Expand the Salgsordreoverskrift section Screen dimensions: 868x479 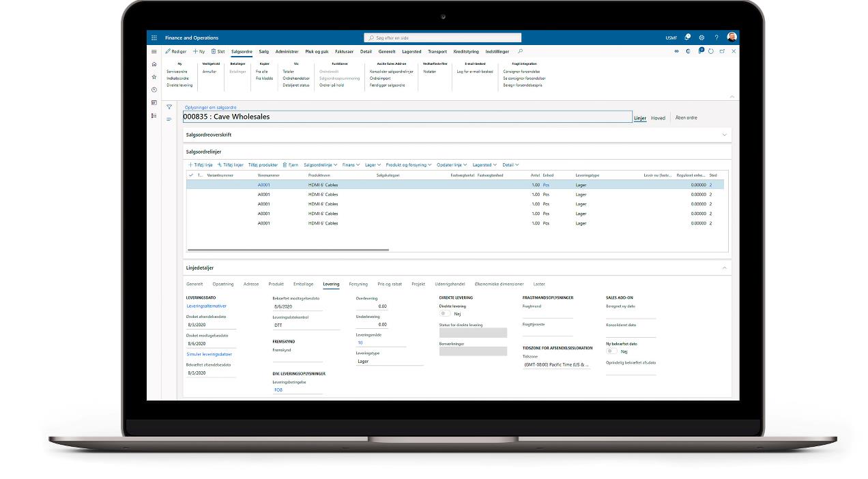[x=724, y=135]
